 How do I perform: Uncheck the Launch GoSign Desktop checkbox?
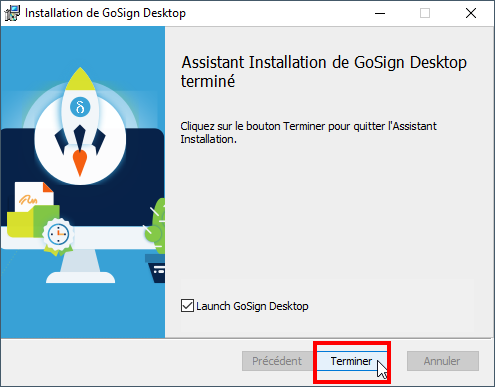187,306
